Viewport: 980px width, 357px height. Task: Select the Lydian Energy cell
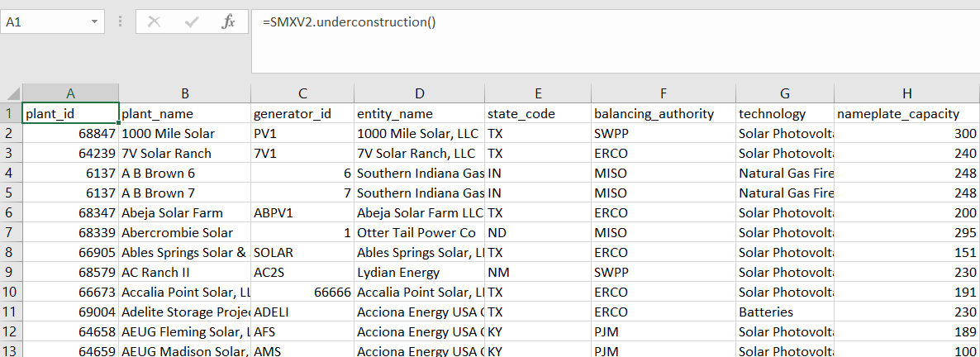pos(420,272)
